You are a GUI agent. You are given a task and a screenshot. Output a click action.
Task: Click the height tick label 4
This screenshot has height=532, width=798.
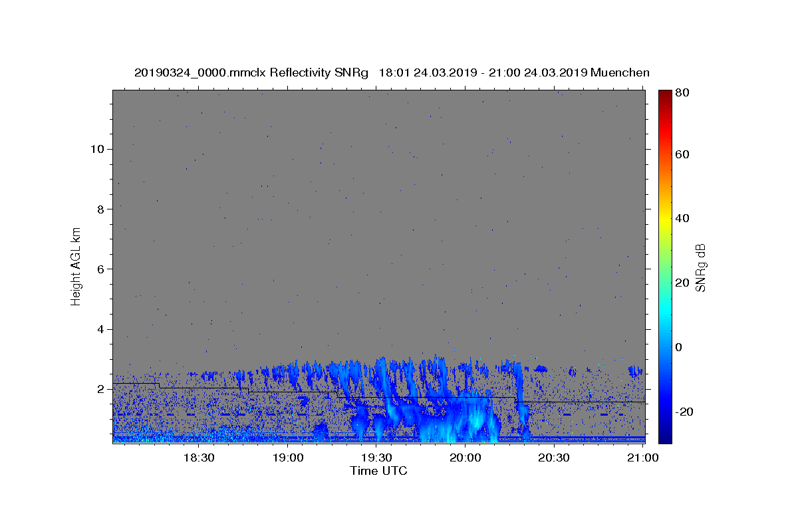[x=100, y=329]
